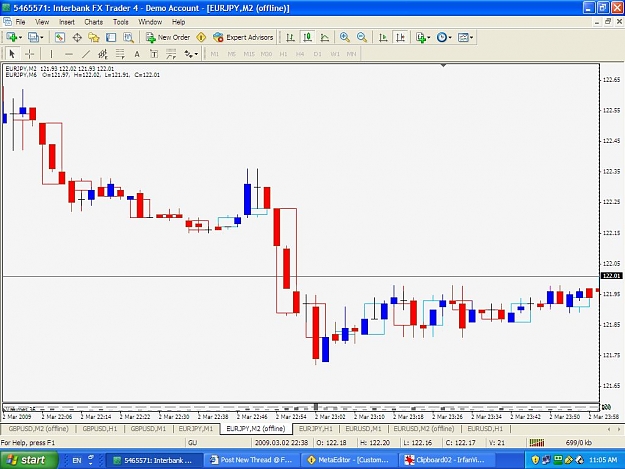Toggle the Market Watch window icon
The height and width of the screenshot is (469, 625).
[x=60, y=37]
